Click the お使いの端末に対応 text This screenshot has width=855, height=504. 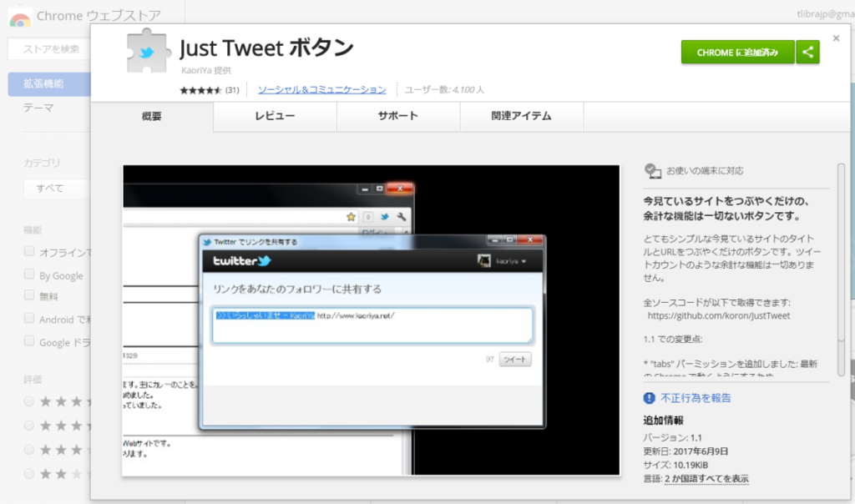(x=705, y=171)
